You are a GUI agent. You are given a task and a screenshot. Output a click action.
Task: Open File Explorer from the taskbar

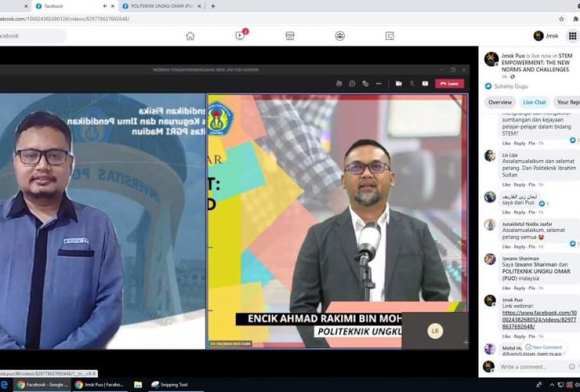[x=138, y=385]
